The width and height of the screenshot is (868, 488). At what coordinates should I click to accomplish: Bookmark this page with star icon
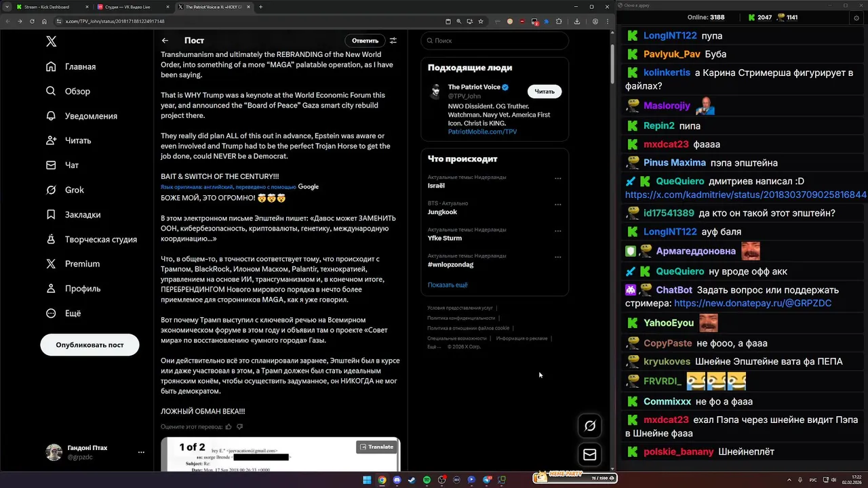[481, 21]
